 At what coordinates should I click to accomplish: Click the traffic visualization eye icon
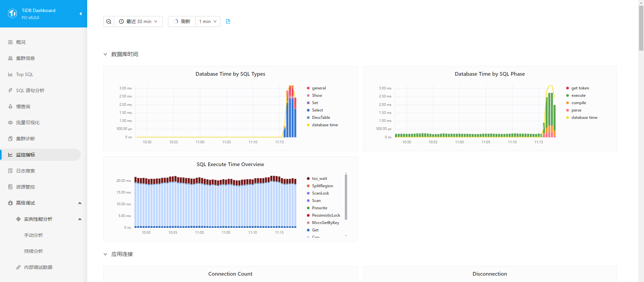[10, 123]
